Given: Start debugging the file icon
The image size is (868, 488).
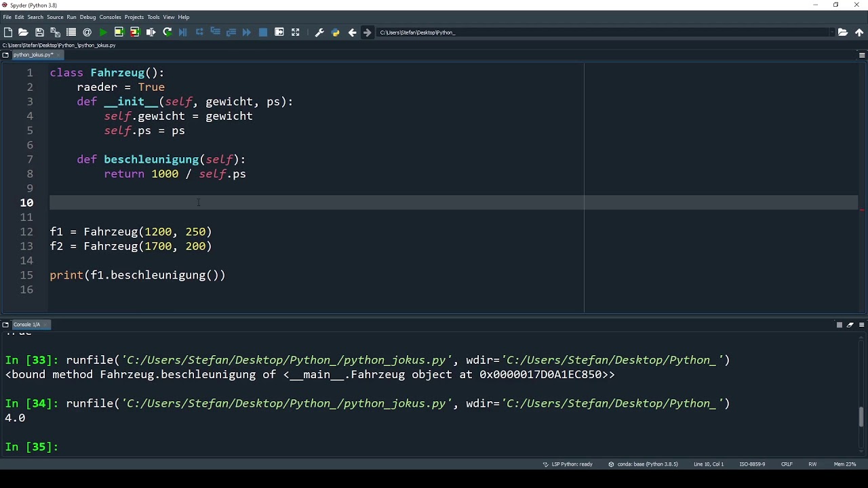Looking at the screenshot, I should coord(182,33).
